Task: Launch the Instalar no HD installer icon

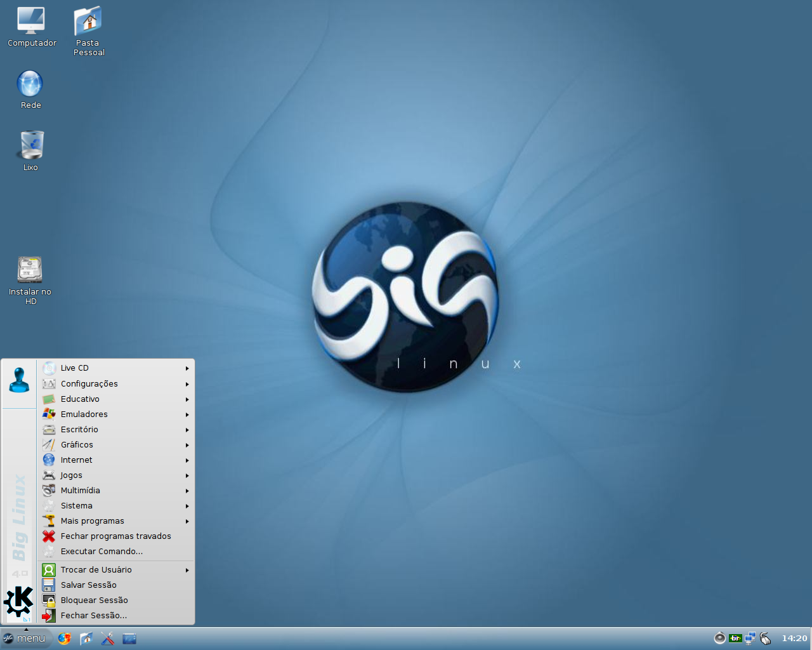Action: click(x=30, y=280)
